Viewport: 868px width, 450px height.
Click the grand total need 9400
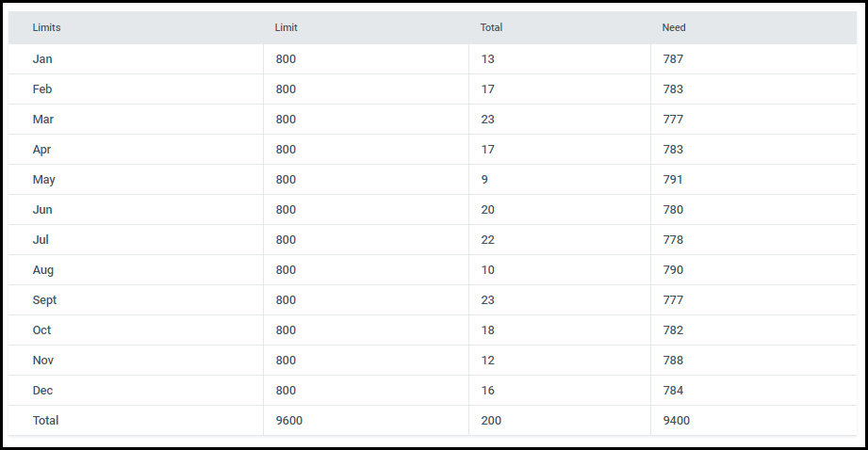point(677,421)
